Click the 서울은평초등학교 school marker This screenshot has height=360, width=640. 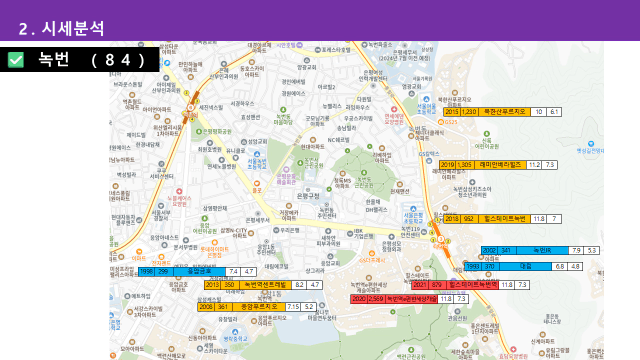[x=413, y=209]
